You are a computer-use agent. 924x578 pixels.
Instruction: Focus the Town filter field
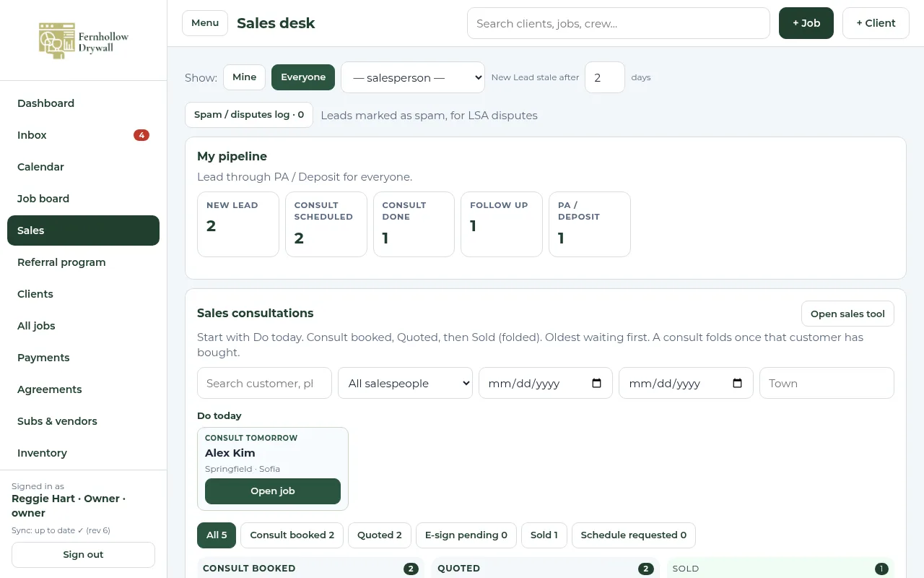[x=827, y=383]
